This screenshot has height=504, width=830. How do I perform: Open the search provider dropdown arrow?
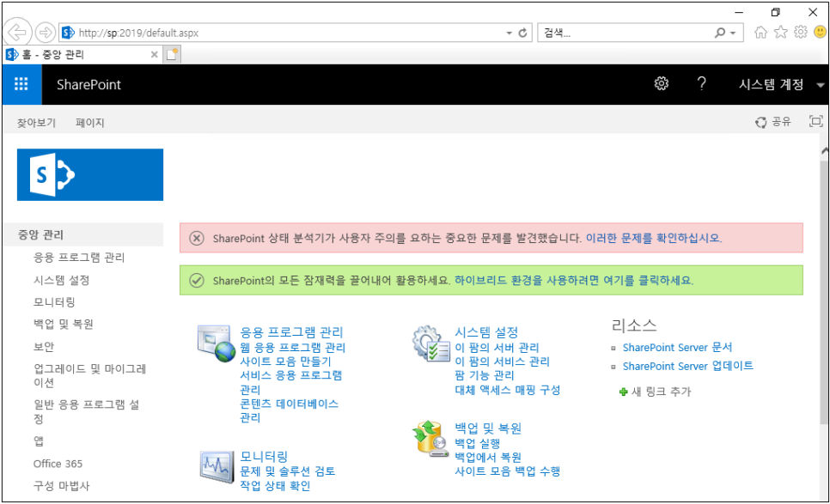tap(733, 33)
